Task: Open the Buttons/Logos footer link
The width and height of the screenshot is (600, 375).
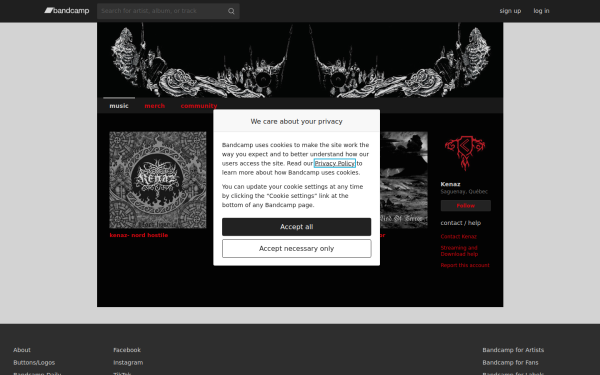Action: pyautogui.click(x=34, y=363)
